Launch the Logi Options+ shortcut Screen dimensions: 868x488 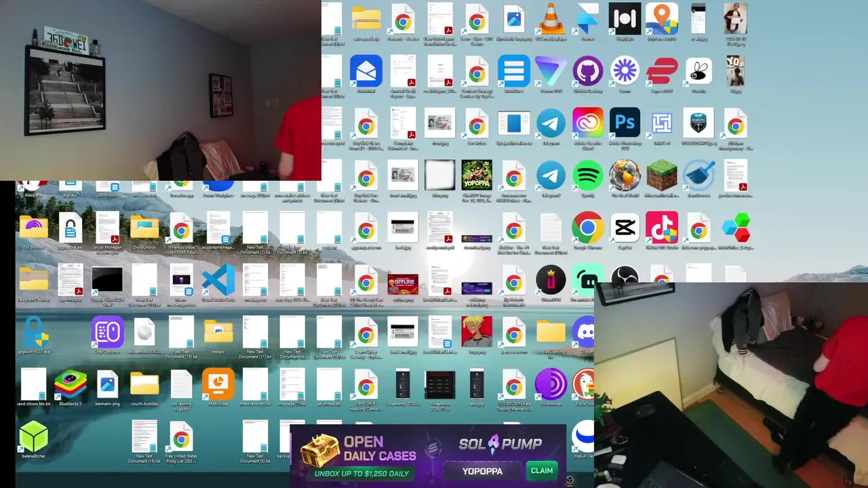coord(107,333)
